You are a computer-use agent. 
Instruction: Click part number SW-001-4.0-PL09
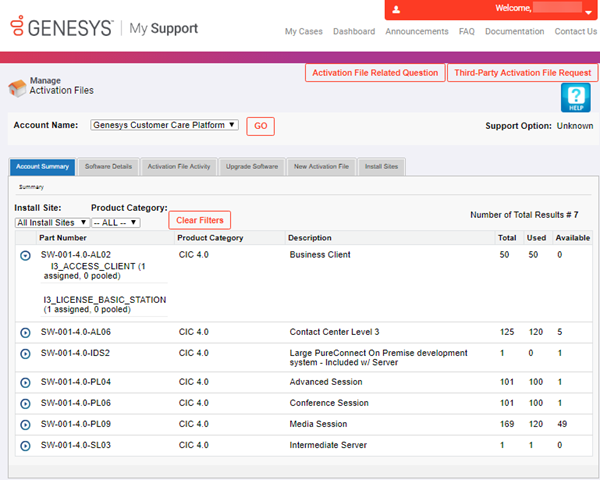tap(76, 424)
